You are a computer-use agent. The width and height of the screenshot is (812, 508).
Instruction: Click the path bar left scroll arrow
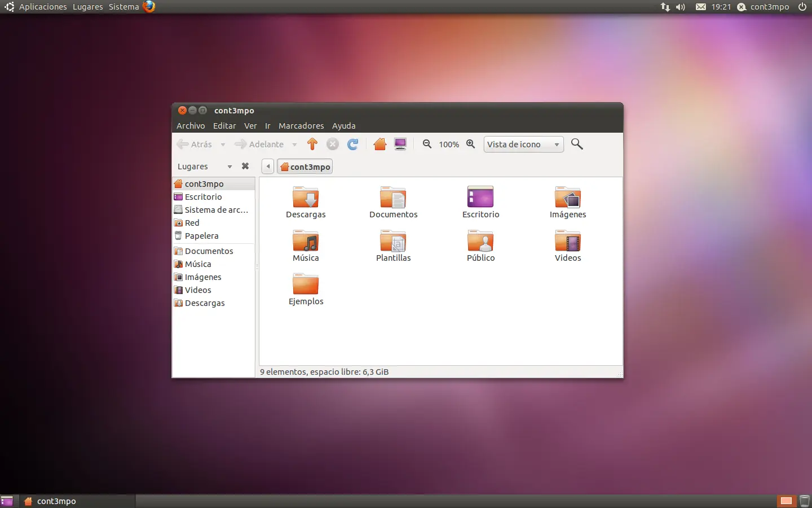point(268,167)
